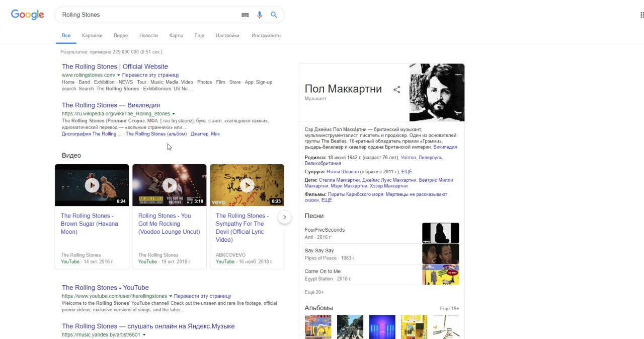Click Перевести эту страницу for YouTube result
Viewport: 644px width, 339px height.
click(x=203, y=296)
